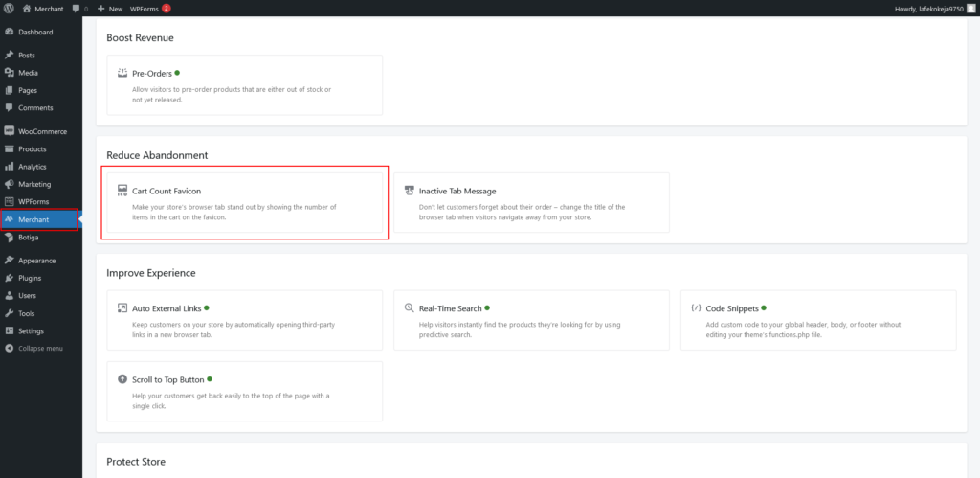The height and width of the screenshot is (478, 980).
Task: Click the Pages icon in the sidebar
Action: tap(9, 90)
